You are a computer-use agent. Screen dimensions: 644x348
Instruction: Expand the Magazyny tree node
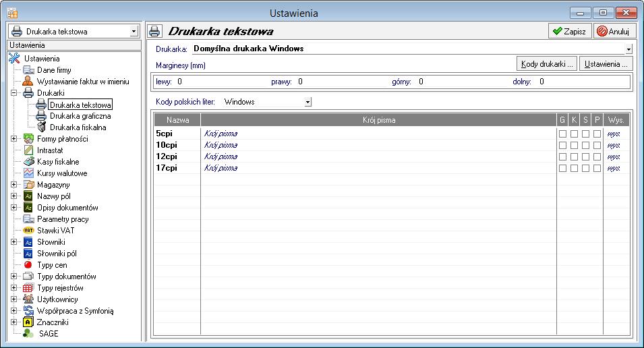click(13, 185)
